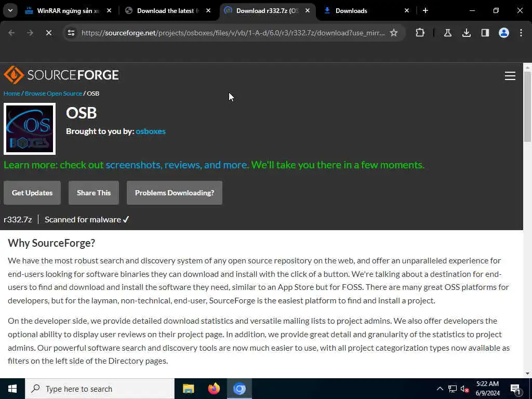This screenshot has height=399, width=532.
Task: Click the page vertical scrollbar thumb
Action: pos(527,107)
